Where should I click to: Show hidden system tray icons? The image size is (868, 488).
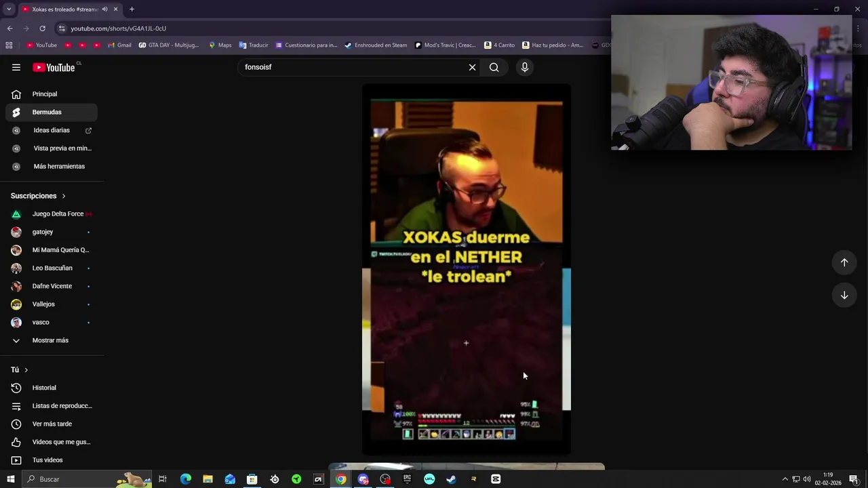(x=785, y=479)
